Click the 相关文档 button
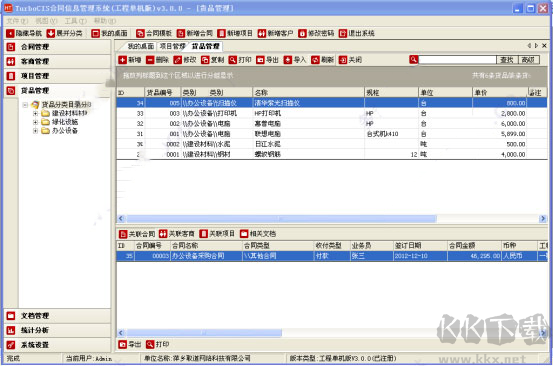 click(258, 234)
